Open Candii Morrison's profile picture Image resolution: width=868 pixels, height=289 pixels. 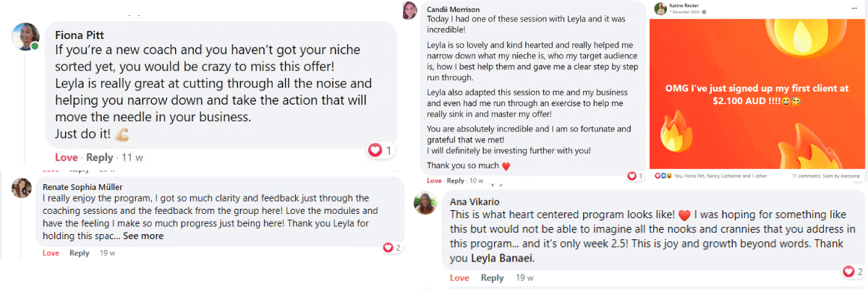pos(410,11)
